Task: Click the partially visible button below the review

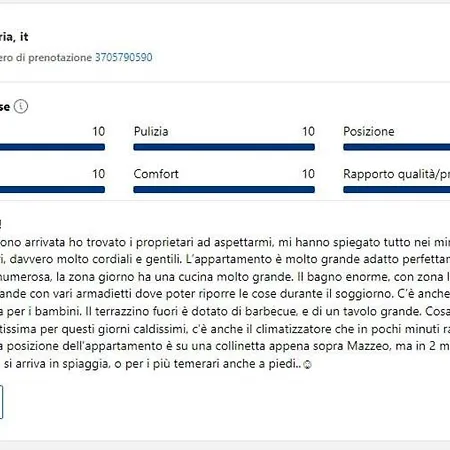Action: tap(1, 402)
